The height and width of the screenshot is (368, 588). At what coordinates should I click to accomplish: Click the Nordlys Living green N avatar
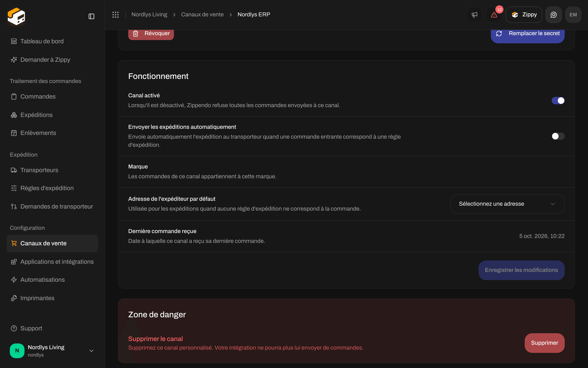click(x=17, y=350)
